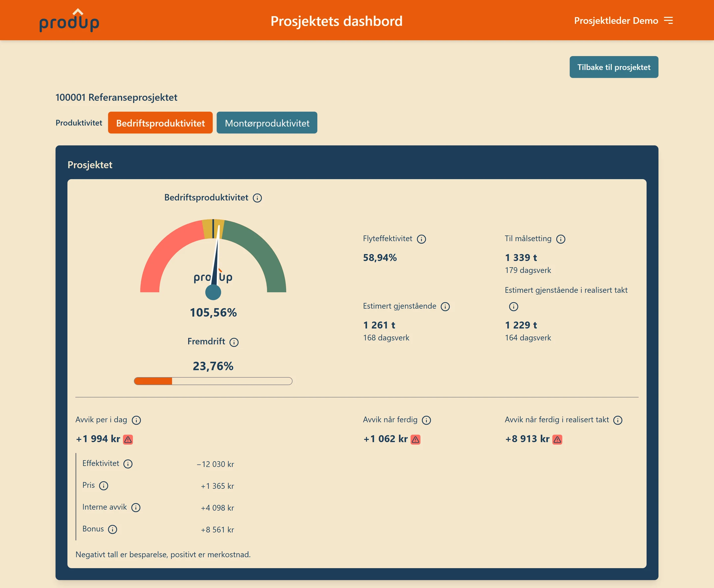Click the Prosjektets dashbord heading
The width and height of the screenshot is (714, 588).
pyautogui.click(x=337, y=21)
